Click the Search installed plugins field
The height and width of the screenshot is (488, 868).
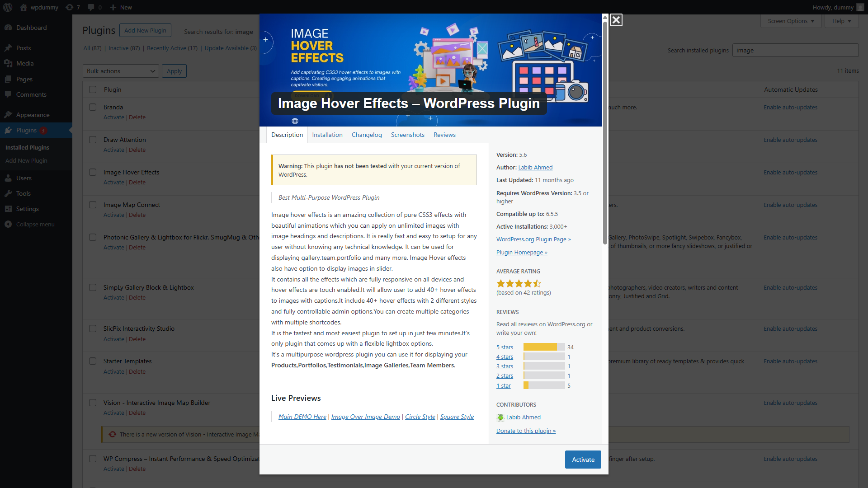coord(795,50)
